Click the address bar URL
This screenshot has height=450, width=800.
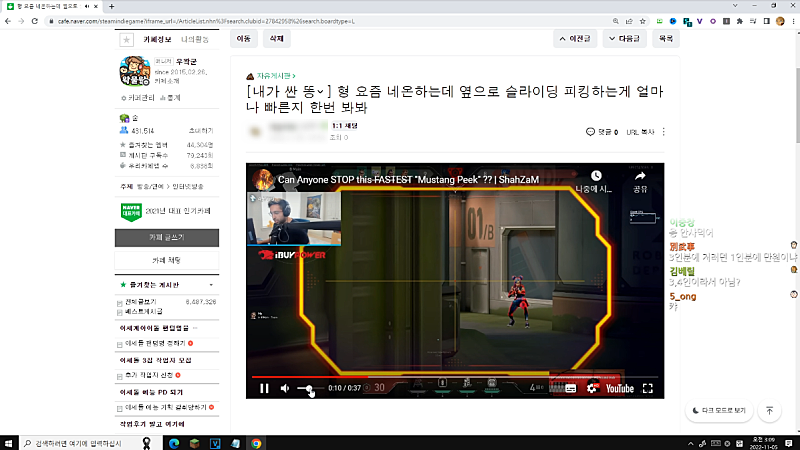(x=206, y=21)
